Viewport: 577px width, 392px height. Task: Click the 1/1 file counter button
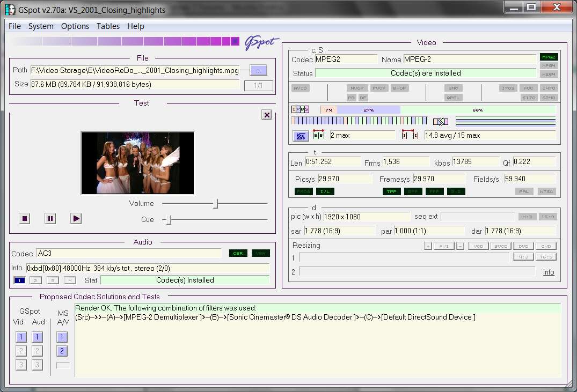[x=259, y=86]
